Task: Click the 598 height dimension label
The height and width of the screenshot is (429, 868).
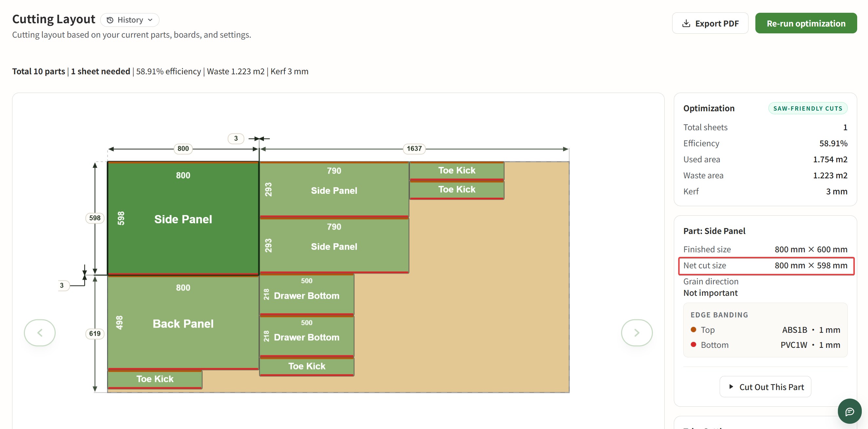Action: click(95, 218)
